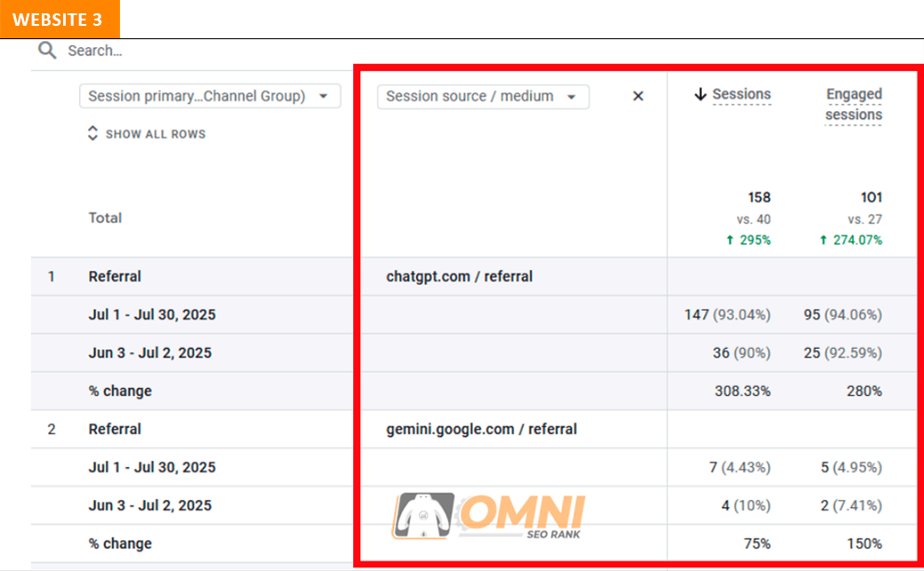924x571 pixels.
Task: Select gemini.google.com / referral source
Action: (481, 429)
